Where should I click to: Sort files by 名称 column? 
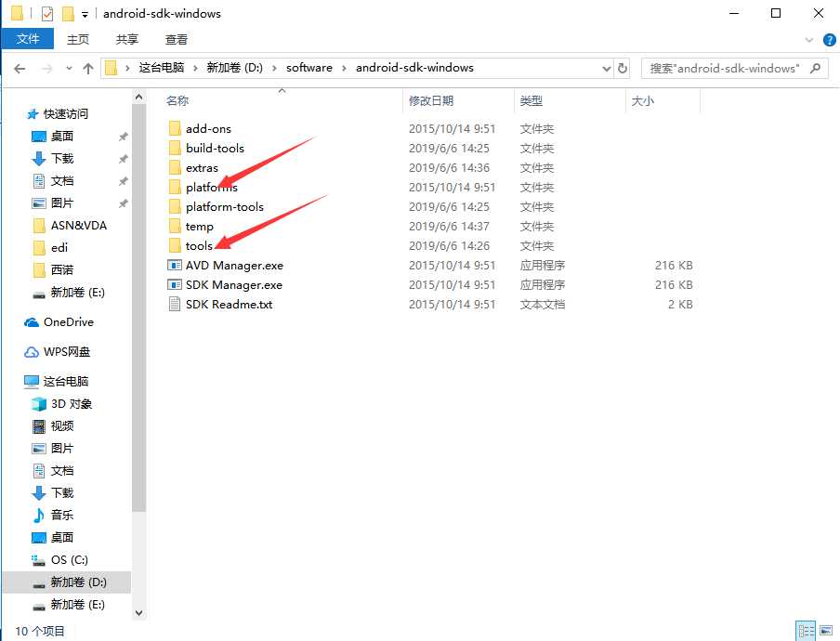(177, 100)
